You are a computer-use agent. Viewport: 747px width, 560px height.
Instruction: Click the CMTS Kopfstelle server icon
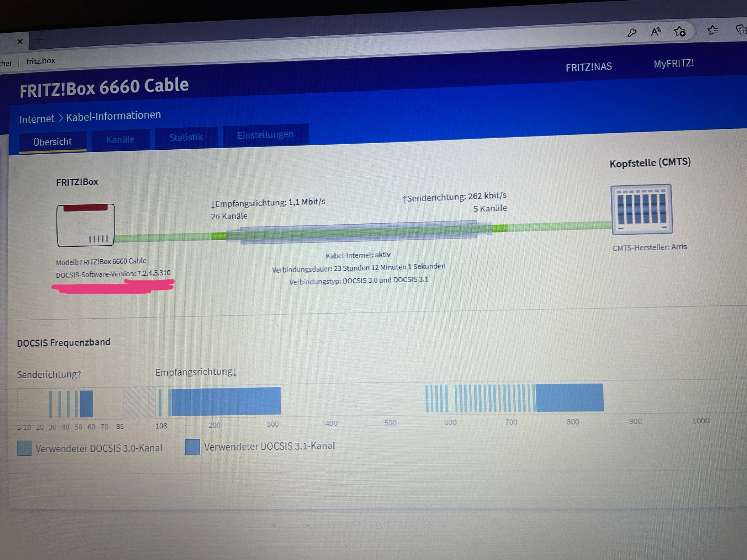tap(642, 209)
